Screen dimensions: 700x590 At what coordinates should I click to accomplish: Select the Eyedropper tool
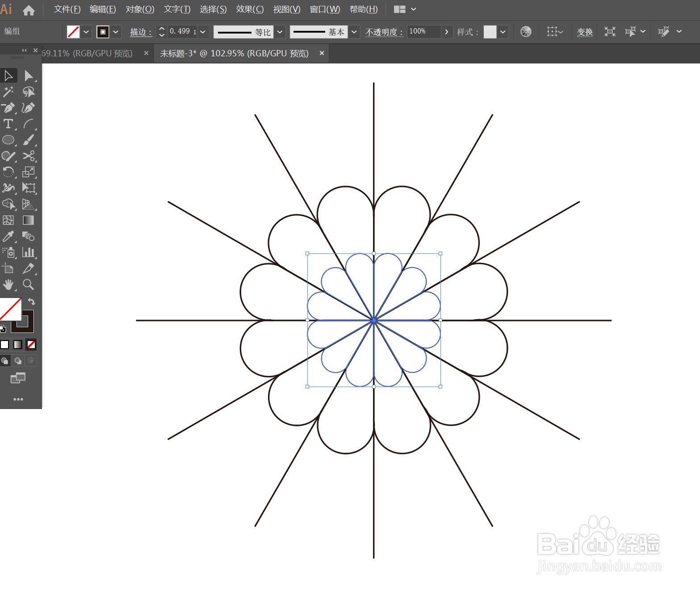pos(8,236)
